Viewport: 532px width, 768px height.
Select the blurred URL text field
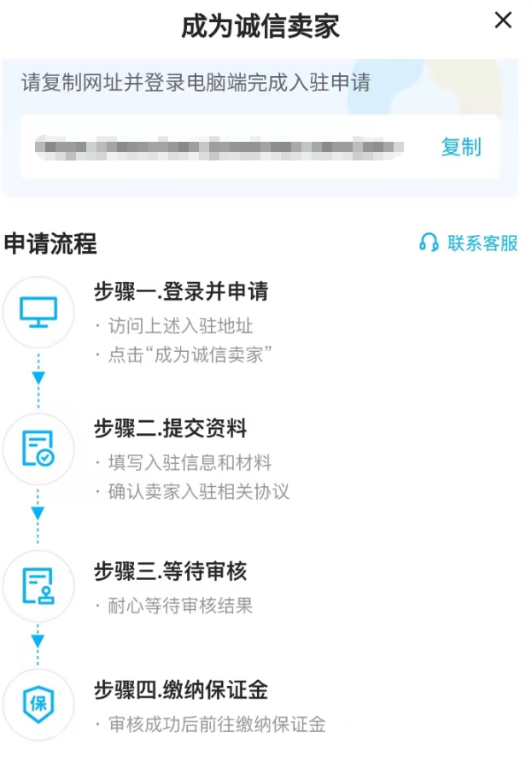(219, 148)
